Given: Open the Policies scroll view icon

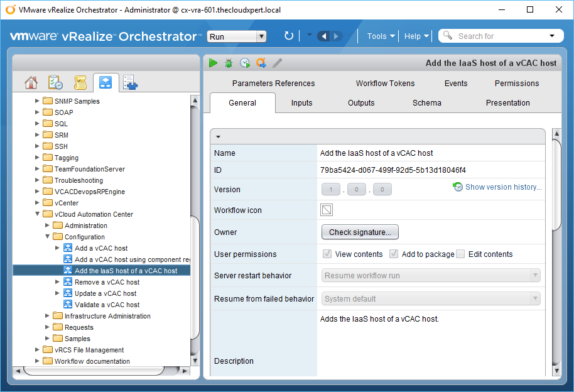Looking at the screenshot, I should [80, 82].
